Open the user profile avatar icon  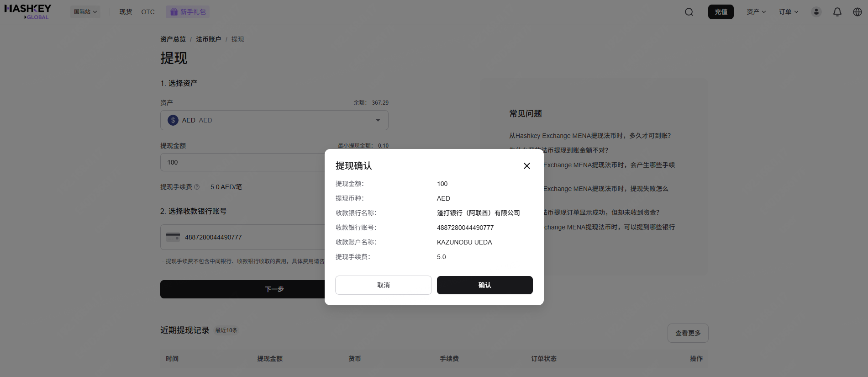coord(816,12)
